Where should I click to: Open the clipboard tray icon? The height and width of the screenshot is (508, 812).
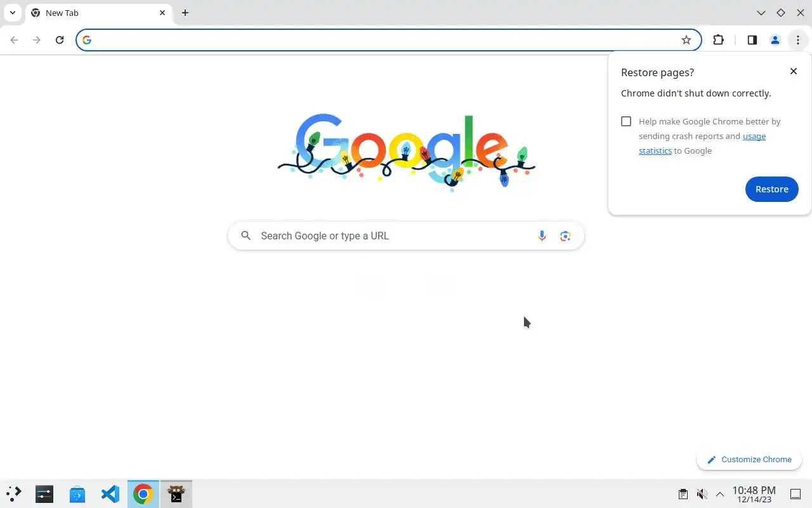tap(683, 494)
